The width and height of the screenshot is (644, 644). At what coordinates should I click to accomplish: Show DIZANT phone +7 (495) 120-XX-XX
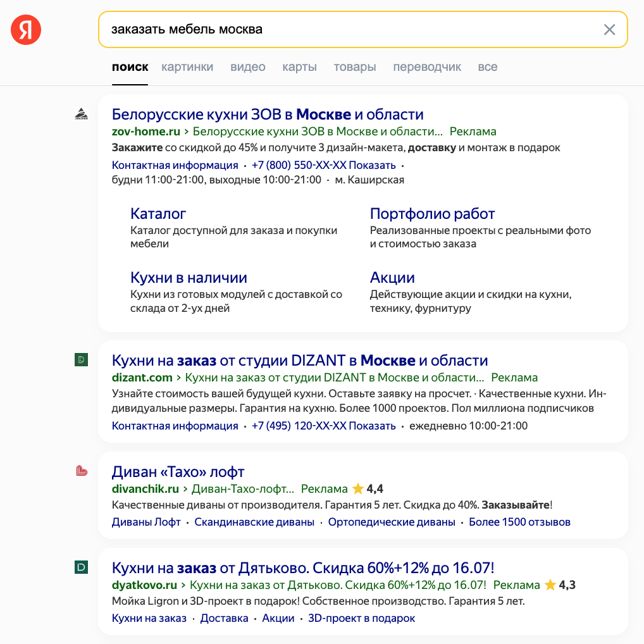tap(324, 426)
